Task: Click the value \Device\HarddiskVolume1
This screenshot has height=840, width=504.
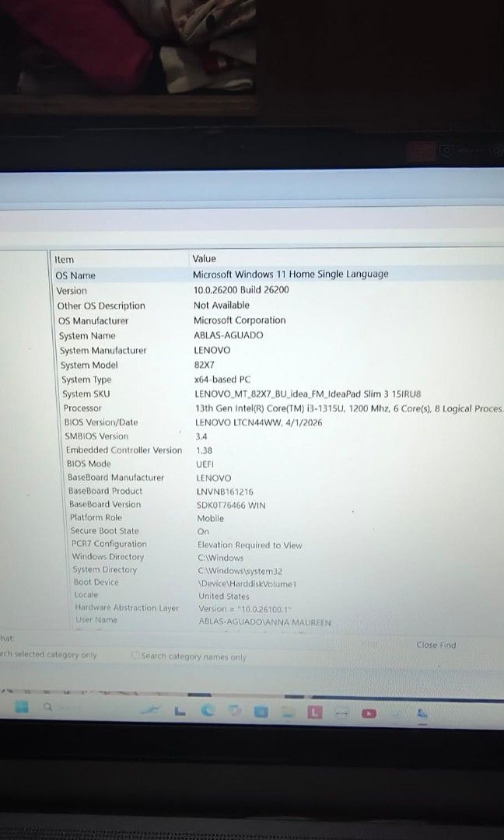Action: pos(247,583)
